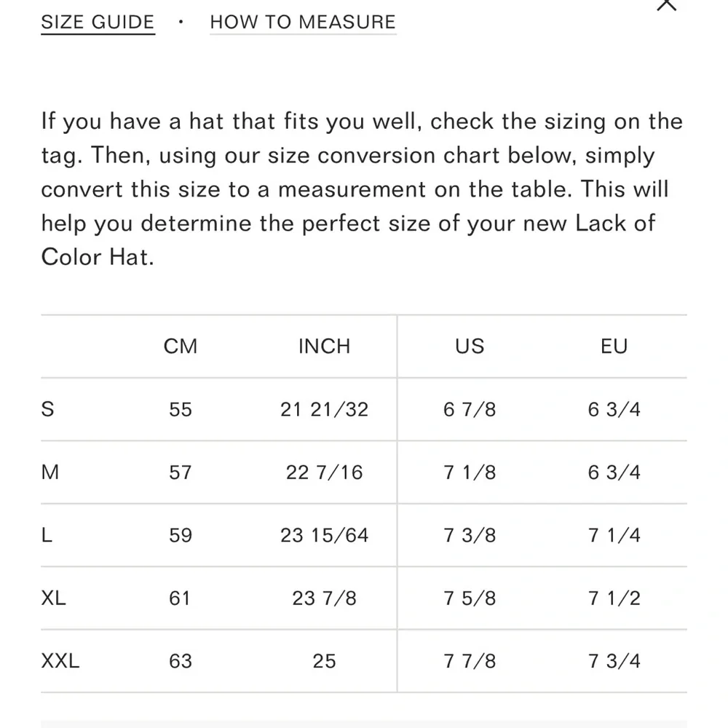Select the S size row label
This screenshot has width=728, height=728.
coord(48,409)
